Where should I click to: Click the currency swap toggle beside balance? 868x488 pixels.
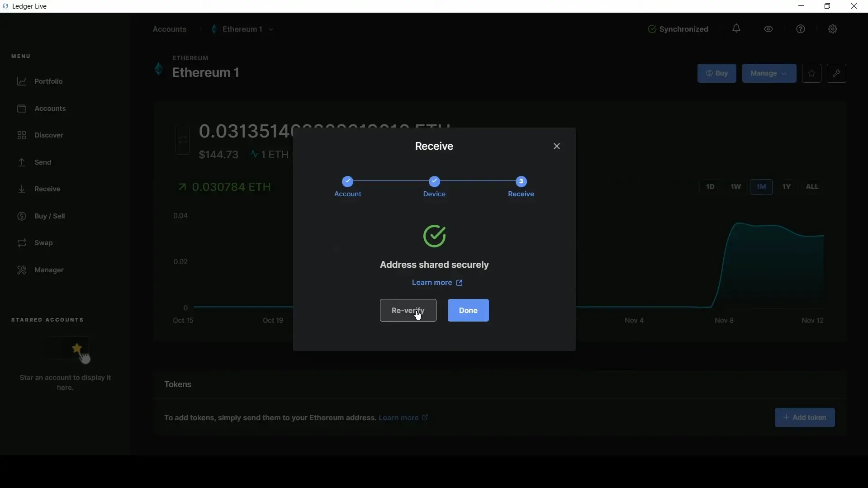coord(182,140)
